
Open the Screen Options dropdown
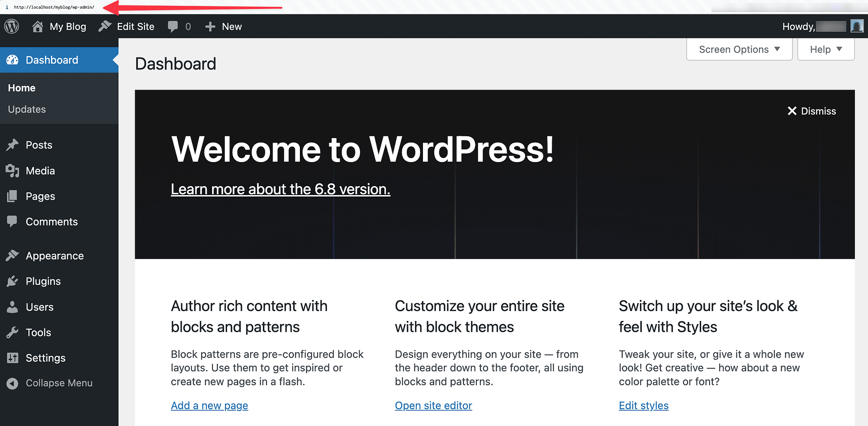tap(739, 49)
